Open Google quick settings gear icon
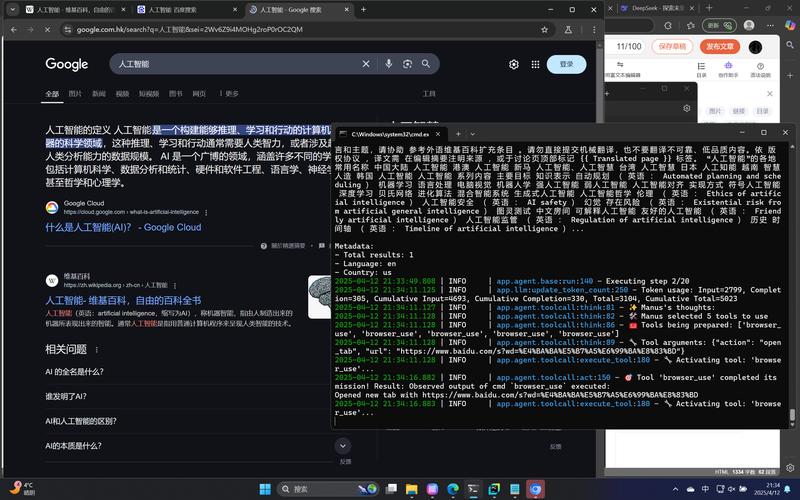The height and width of the screenshot is (500, 800). [514, 64]
